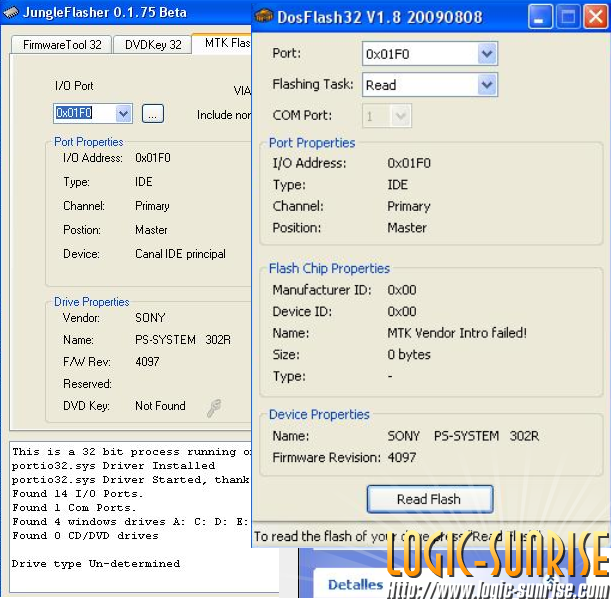Click 'Drive type Un-determined' log line
Viewport: 611px width, 599px height.
[96, 564]
